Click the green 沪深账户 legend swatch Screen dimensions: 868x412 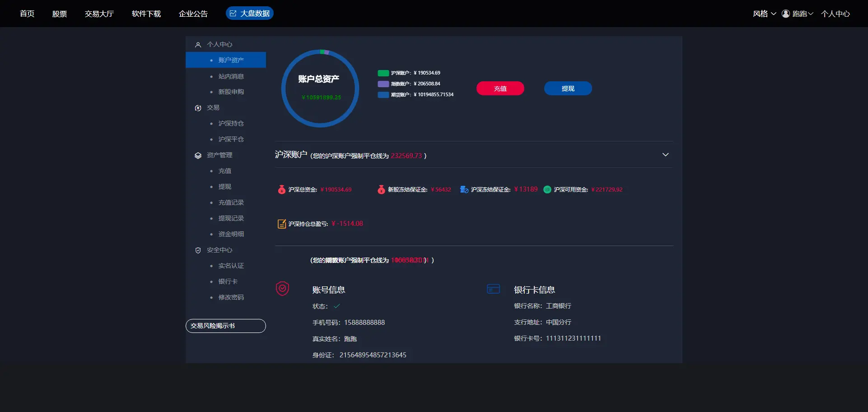point(383,73)
